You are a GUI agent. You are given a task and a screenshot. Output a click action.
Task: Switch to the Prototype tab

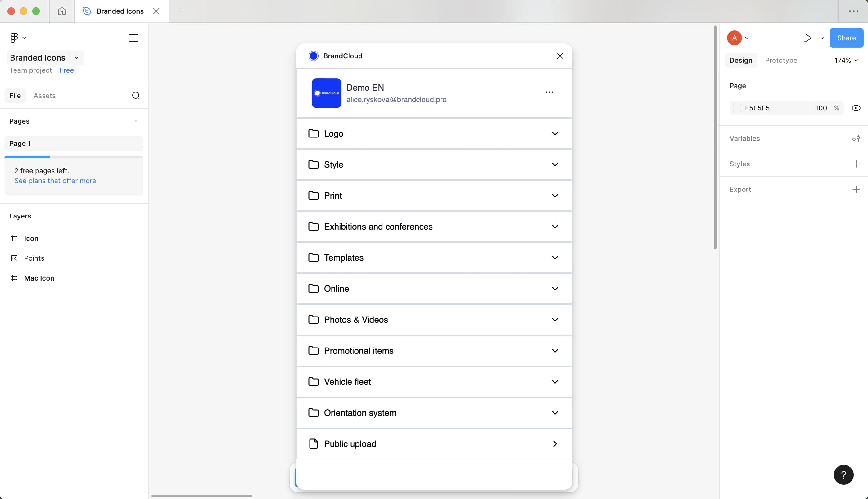click(781, 60)
